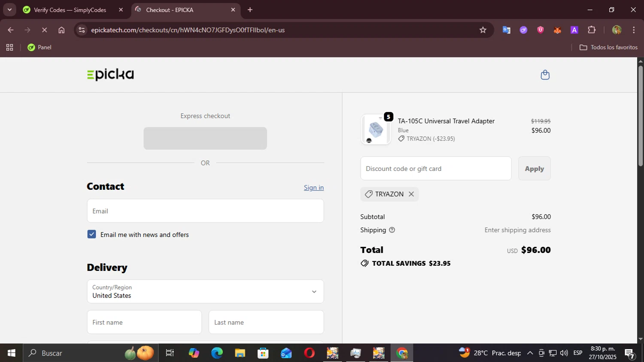Click the weather 28°C widget

[490, 353]
